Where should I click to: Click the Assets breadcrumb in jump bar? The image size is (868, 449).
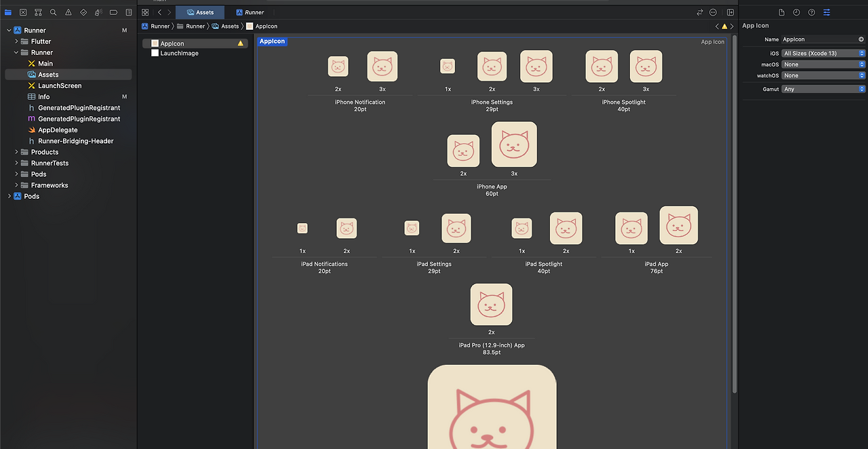coord(226,26)
